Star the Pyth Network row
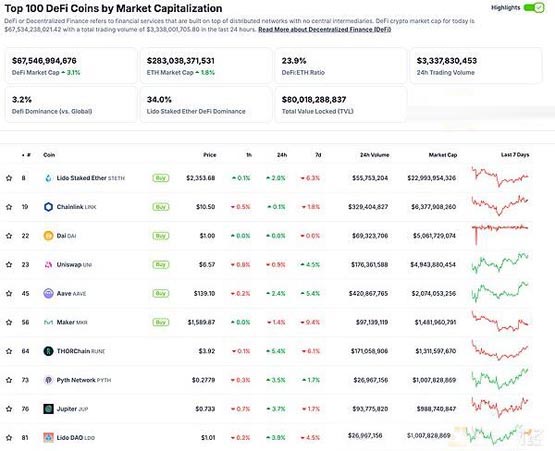Screen dimensions: 555x451 [x=9, y=380]
